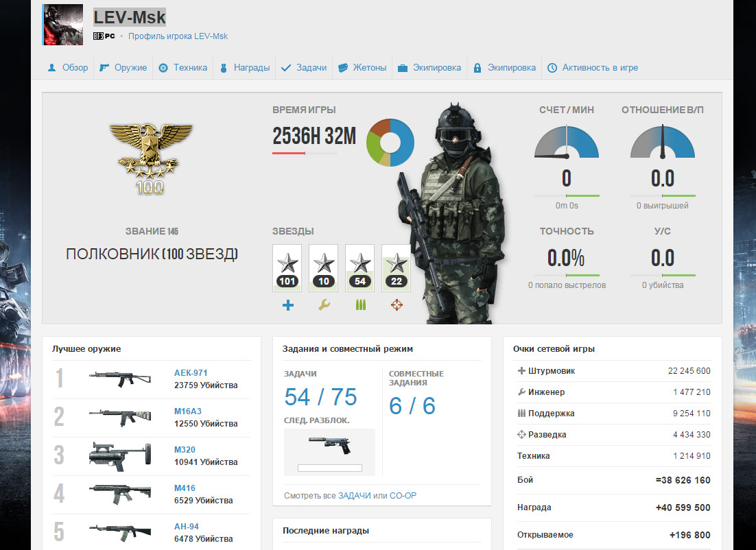The width and height of the screenshot is (756, 550).
Task: Open the Техника tab
Action: 183,68
